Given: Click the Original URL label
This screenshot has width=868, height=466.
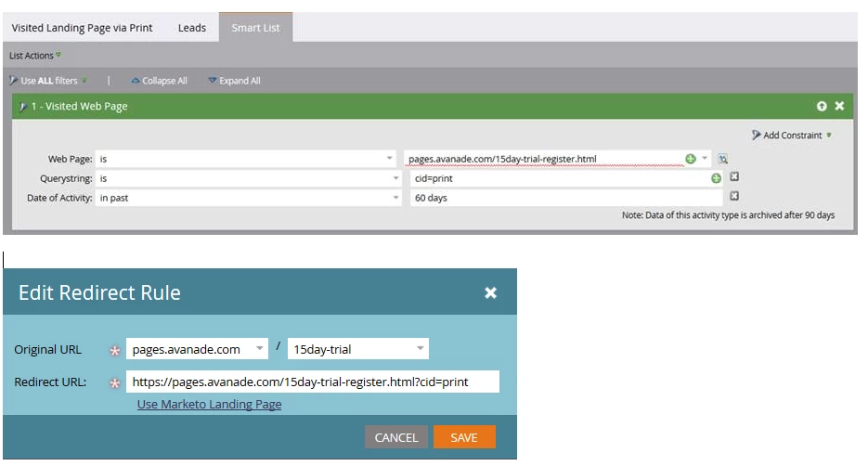Looking at the screenshot, I should coord(47,350).
